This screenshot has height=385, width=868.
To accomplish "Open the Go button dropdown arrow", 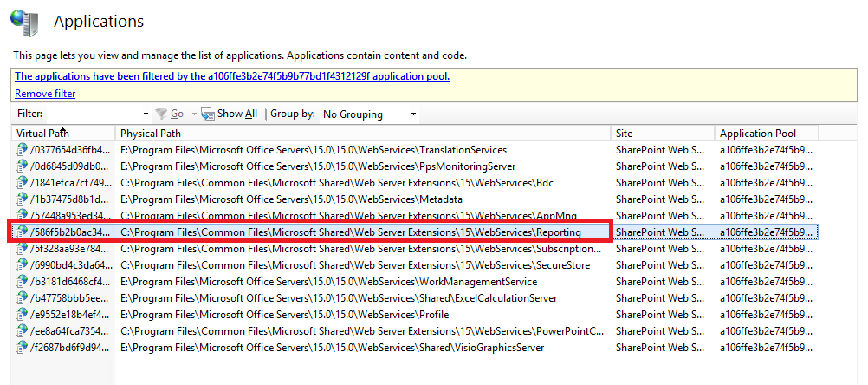I will [x=193, y=114].
